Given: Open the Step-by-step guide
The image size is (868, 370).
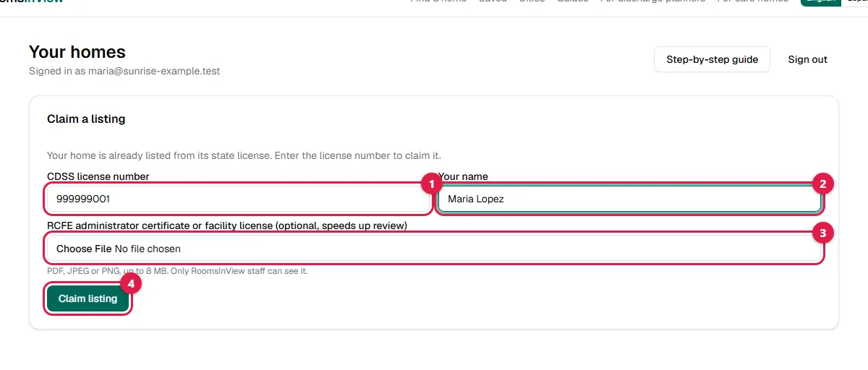Looking at the screenshot, I should pyautogui.click(x=712, y=59).
